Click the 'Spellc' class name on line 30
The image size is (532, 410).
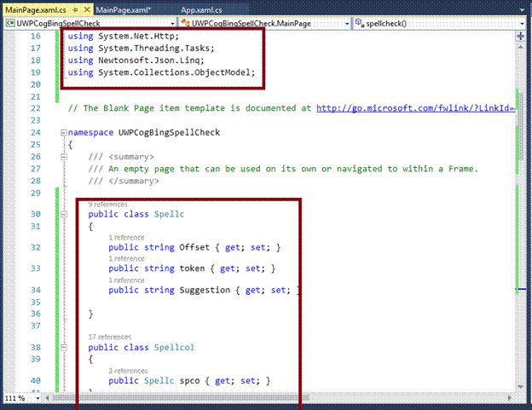169,214
